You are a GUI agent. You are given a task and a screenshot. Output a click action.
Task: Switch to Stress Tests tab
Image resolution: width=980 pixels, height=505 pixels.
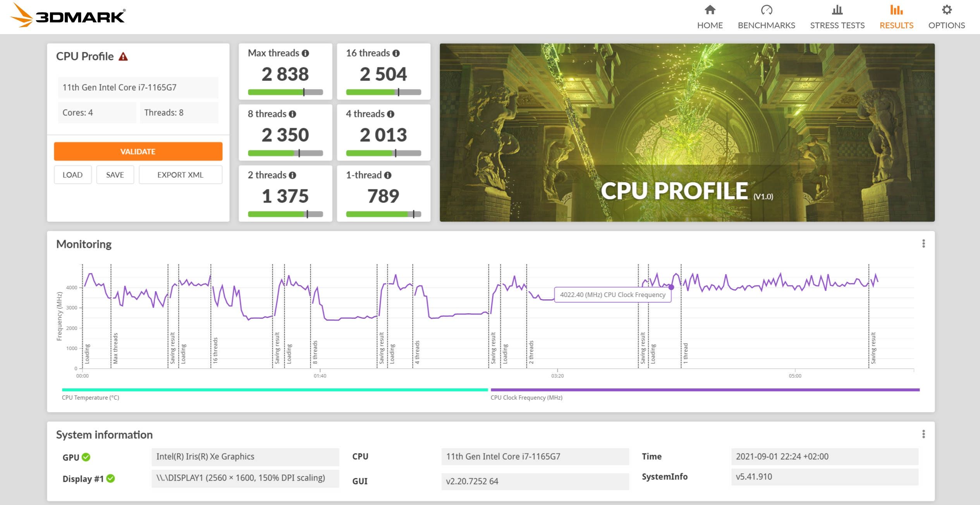point(837,17)
